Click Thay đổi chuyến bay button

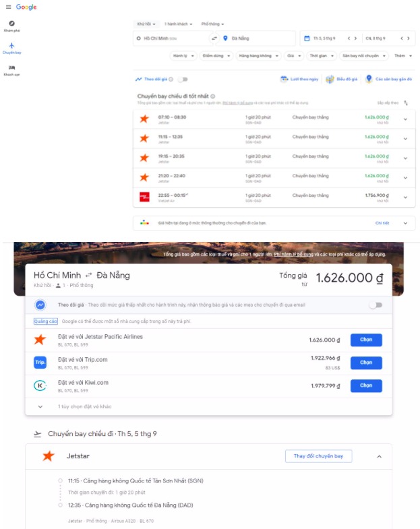pyautogui.click(x=318, y=456)
